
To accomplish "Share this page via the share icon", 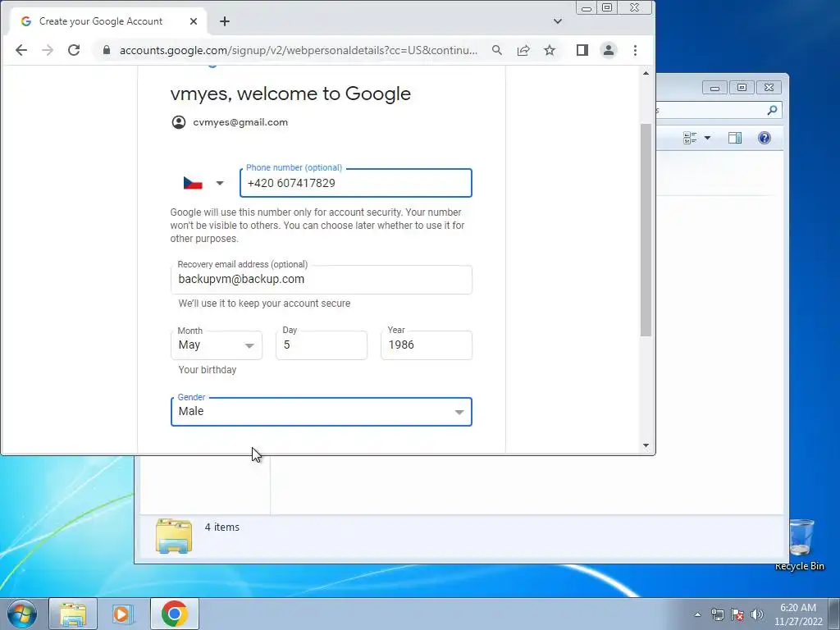I will coord(523,50).
